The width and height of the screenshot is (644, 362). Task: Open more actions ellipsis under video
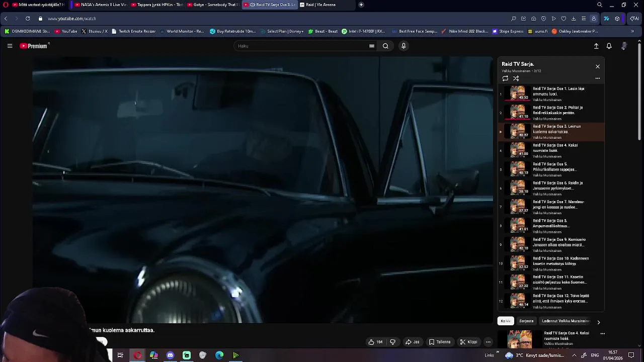click(488, 342)
